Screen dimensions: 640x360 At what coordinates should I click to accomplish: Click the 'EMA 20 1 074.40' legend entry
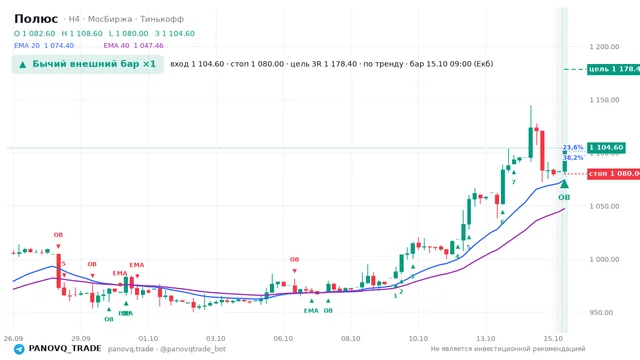pos(44,46)
